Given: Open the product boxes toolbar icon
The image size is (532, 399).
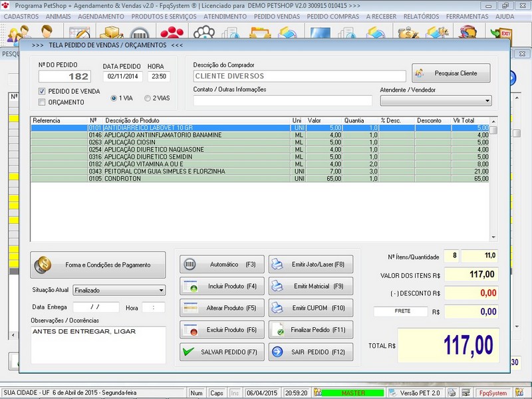Looking at the screenshot, I should click(x=111, y=32).
